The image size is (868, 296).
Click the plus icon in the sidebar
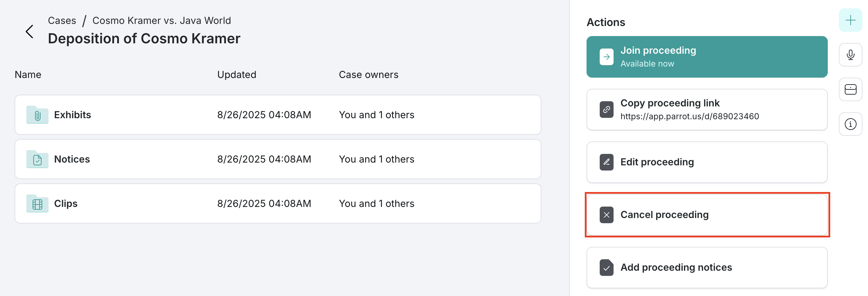coord(851,20)
